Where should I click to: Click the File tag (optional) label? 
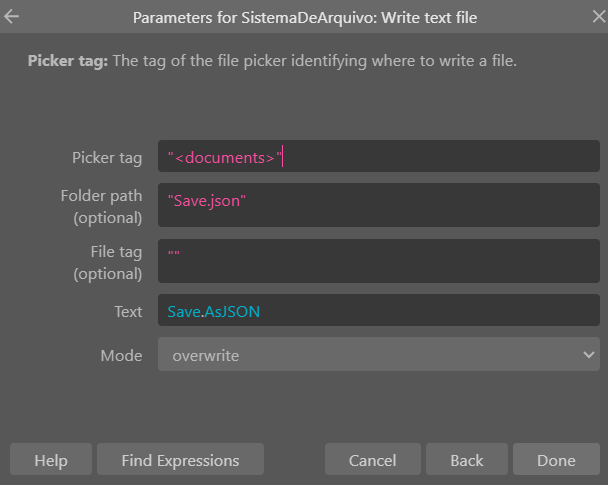click(108, 262)
